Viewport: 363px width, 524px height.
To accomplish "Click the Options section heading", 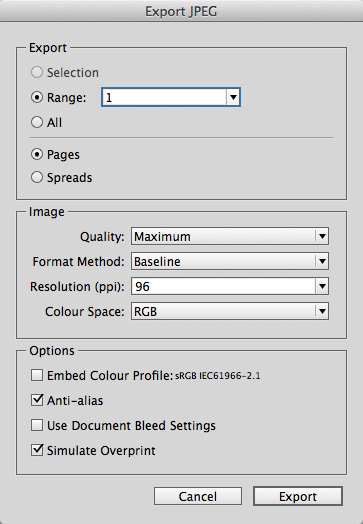I will pyautogui.click(x=52, y=351).
